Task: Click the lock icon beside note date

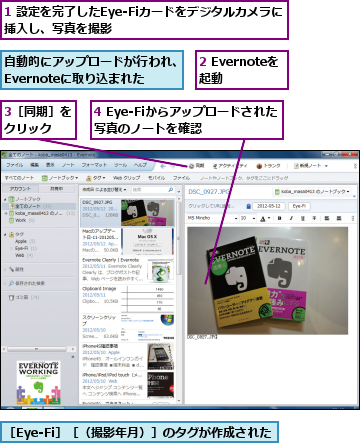Action: coord(248,206)
